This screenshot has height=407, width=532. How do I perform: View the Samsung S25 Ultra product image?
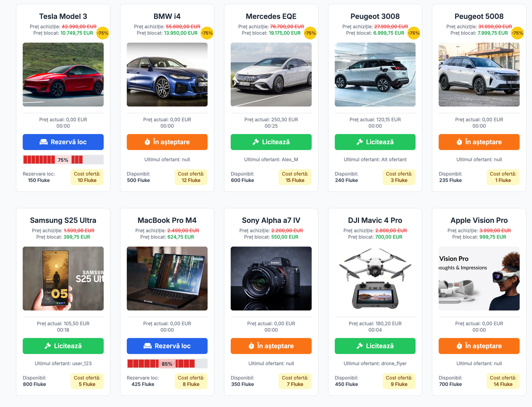click(63, 279)
